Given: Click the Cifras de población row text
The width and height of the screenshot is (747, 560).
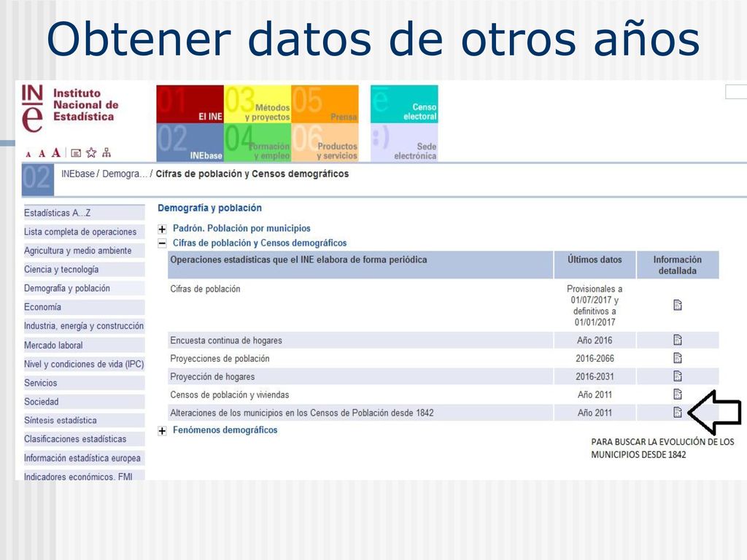Looking at the screenshot, I should (x=205, y=289).
